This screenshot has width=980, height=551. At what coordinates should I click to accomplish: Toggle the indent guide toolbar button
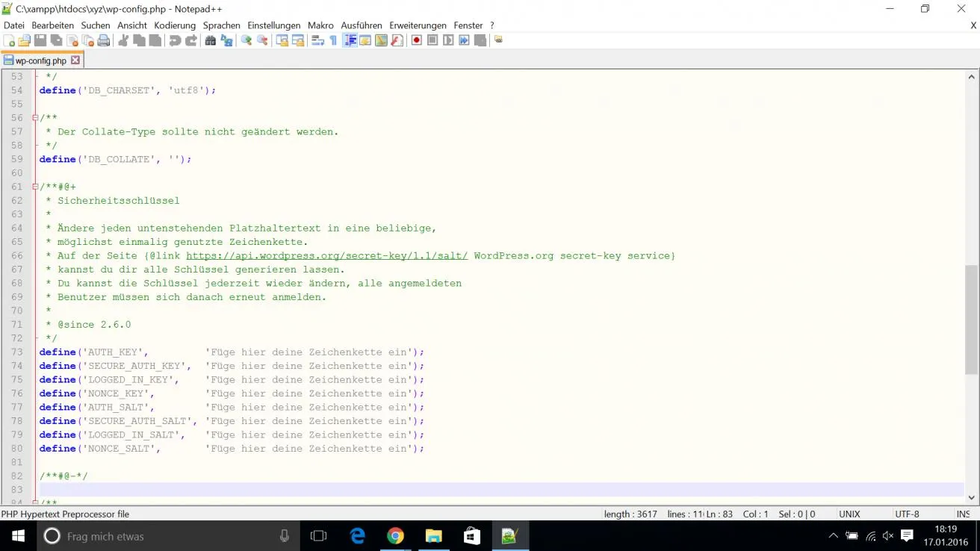[x=350, y=40]
